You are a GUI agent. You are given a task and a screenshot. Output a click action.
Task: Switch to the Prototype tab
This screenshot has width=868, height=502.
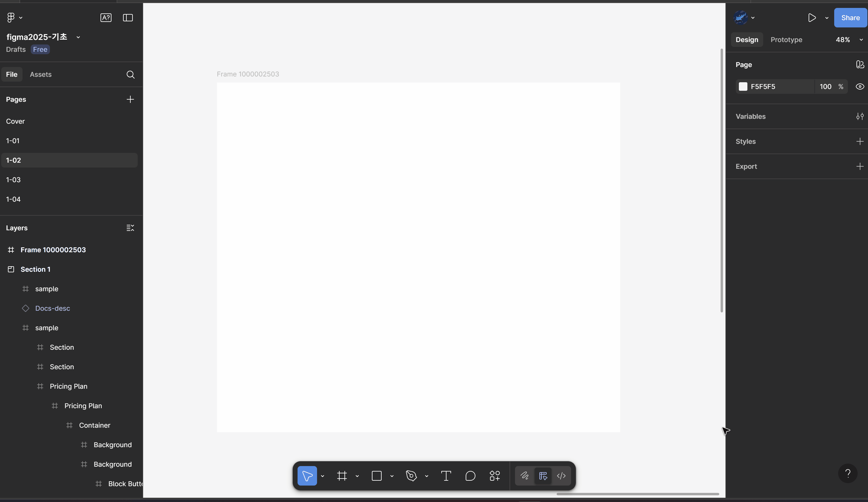(x=786, y=40)
